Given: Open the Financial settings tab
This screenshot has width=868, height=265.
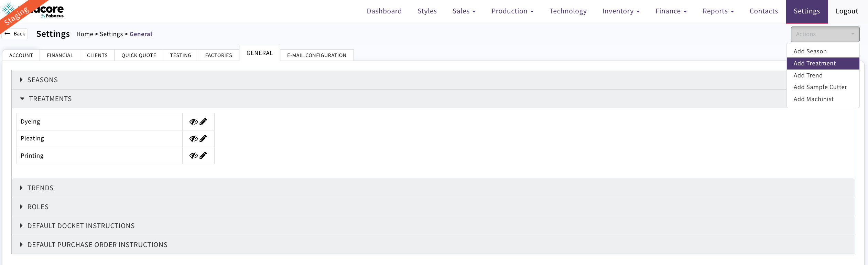Looking at the screenshot, I should [x=60, y=55].
